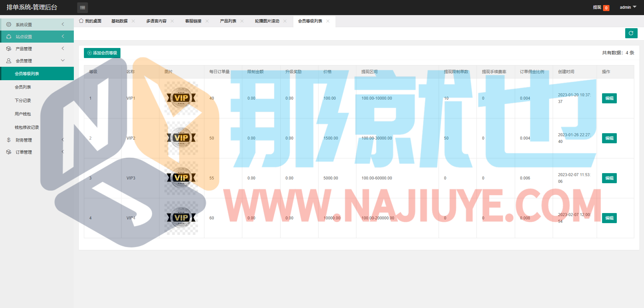Open 用户钱包 in the sidebar
Image resolution: width=644 pixels, height=308 pixels.
[23, 114]
